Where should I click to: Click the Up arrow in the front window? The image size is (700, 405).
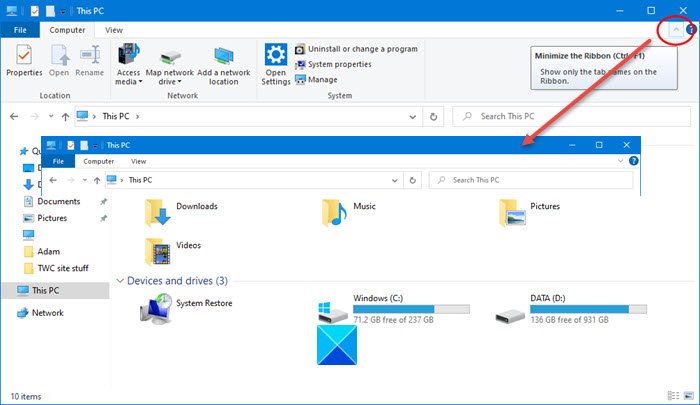point(97,180)
